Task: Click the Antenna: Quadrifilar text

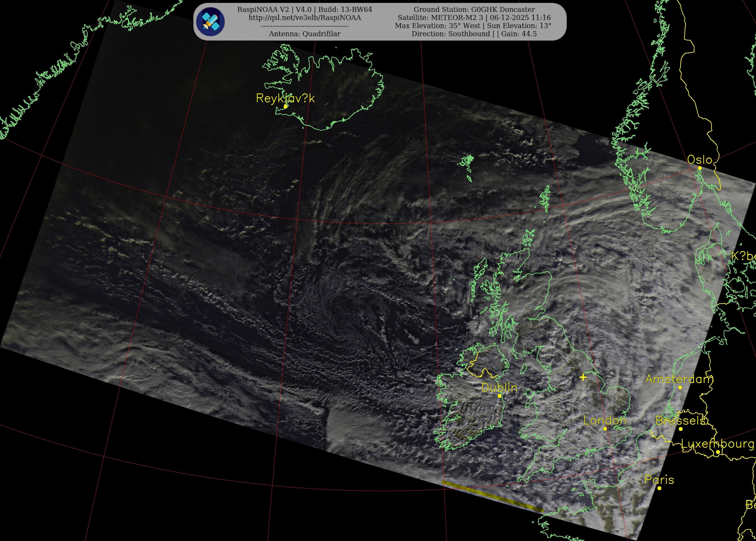Action: tap(305, 34)
